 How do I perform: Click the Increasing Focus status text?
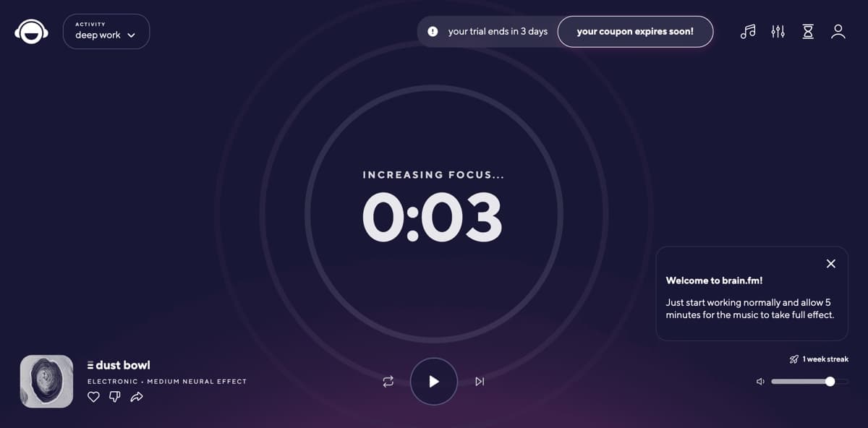pos(433,175)
